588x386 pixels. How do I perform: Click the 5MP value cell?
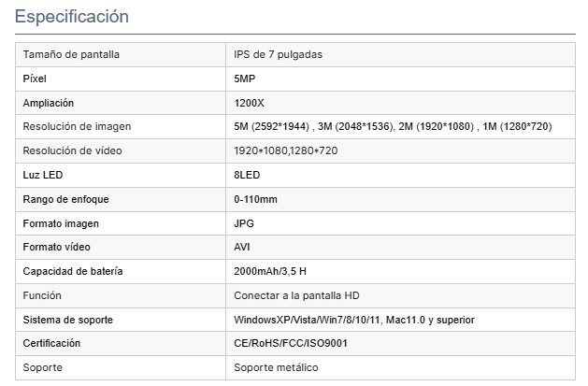point(243,79)
